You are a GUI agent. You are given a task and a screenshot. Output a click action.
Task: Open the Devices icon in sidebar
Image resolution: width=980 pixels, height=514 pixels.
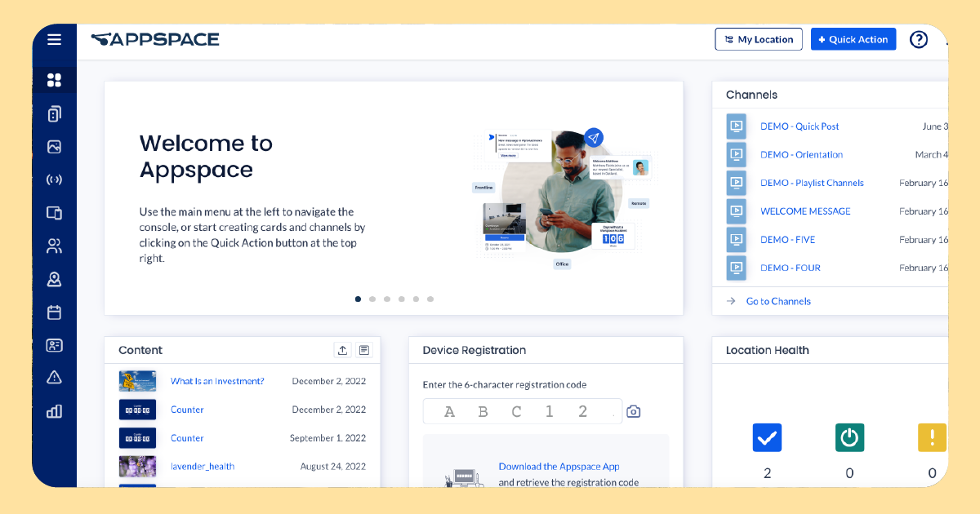click(x=54, y=213)
